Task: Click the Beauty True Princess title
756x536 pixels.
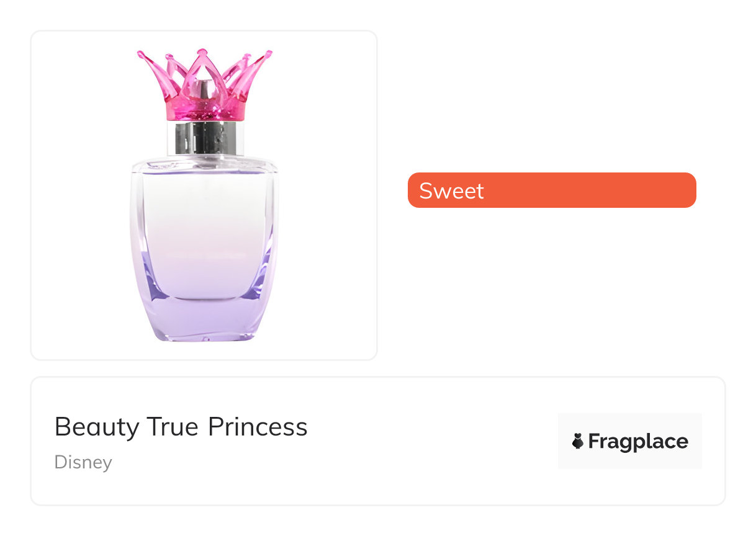Action: [x=181, y=427]
